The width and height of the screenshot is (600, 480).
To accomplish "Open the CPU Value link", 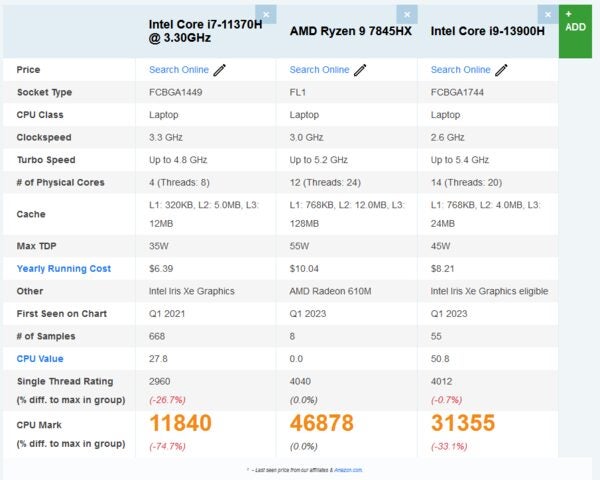I will [x=40, y=359].
